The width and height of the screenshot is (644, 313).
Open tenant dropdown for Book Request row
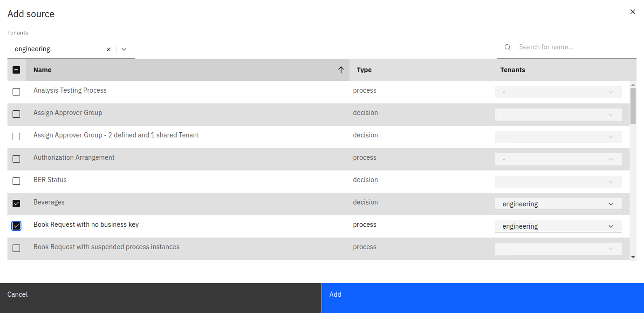click(610, 226)
